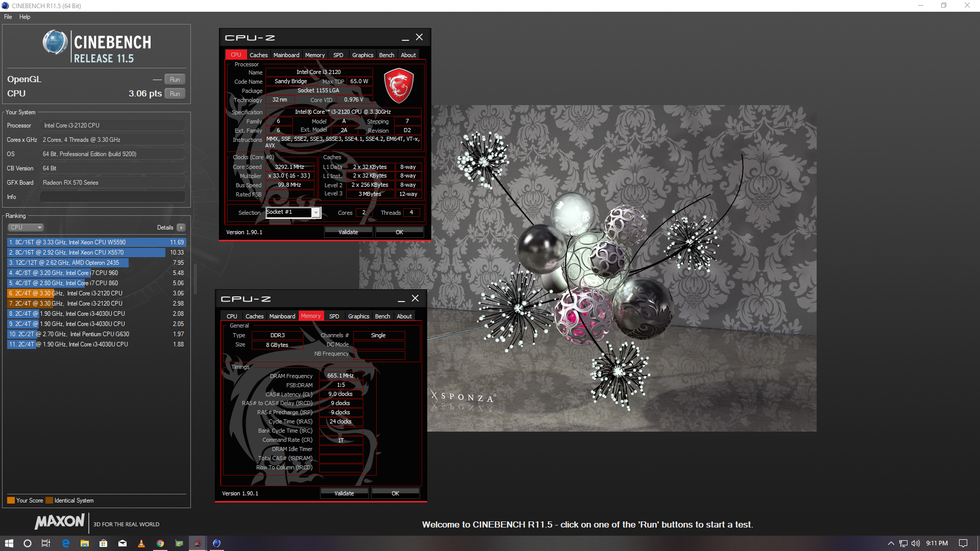Open the Socket #1 selection dropdown
980x551 pixels.
[x=293, y=213]
